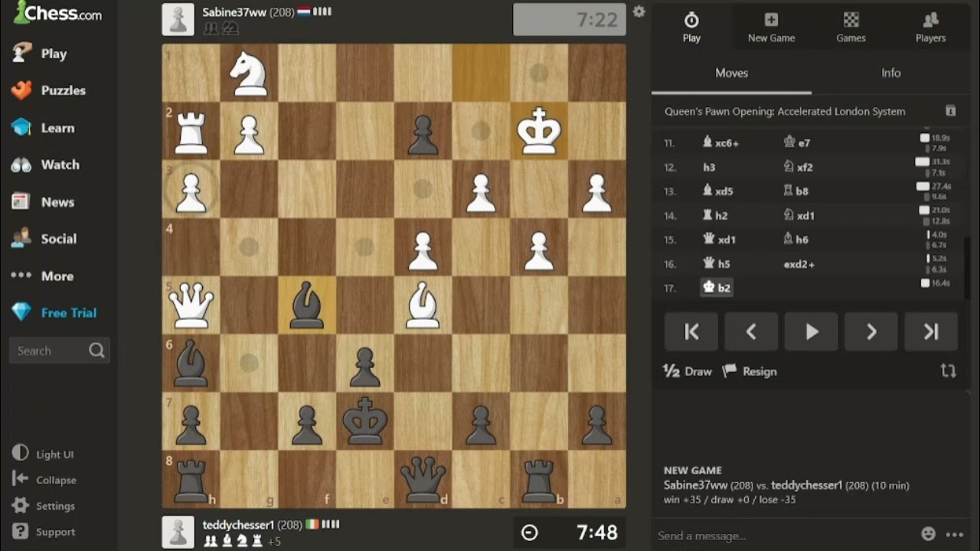This screenshot has width=980, height=551.
Task: Click the highlighted black bishop on f5
Action: pyautogui.click(x=307, y=305)
